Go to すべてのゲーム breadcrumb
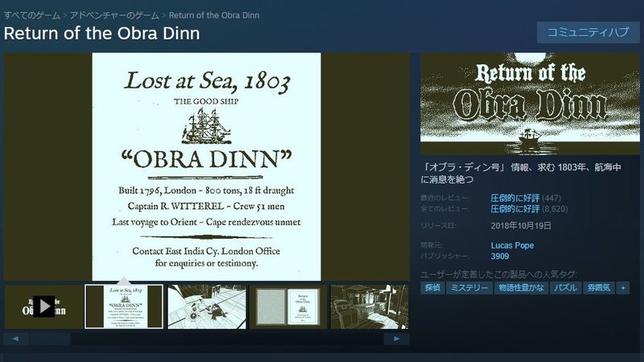The image size is (644, 362). [32, 15]
